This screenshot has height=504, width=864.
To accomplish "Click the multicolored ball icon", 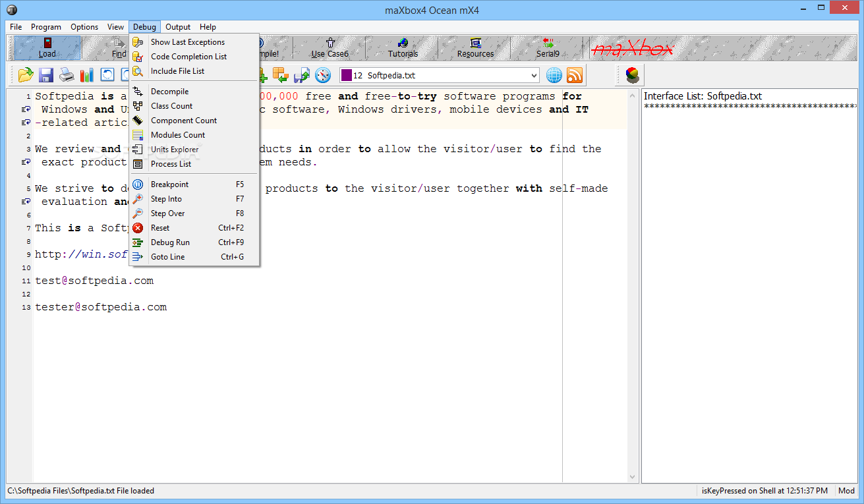I will 631,75.
